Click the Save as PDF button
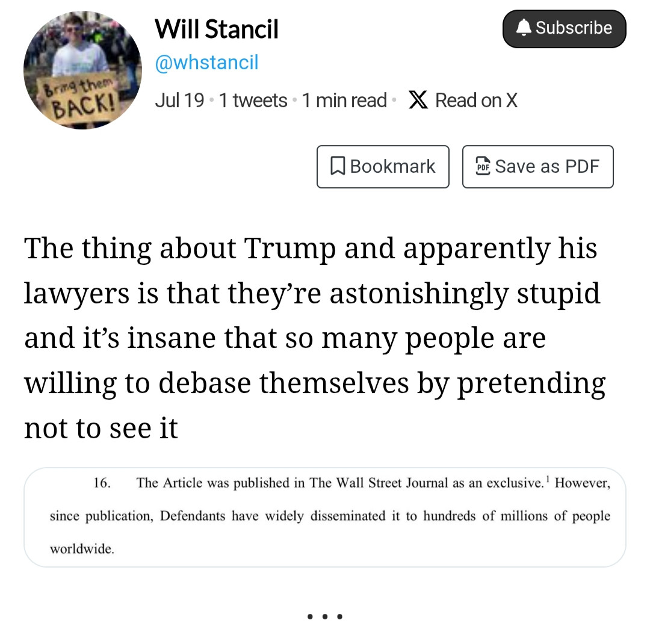Image resolution: width=650 pixels, height=644 pixels. point(537,167)
